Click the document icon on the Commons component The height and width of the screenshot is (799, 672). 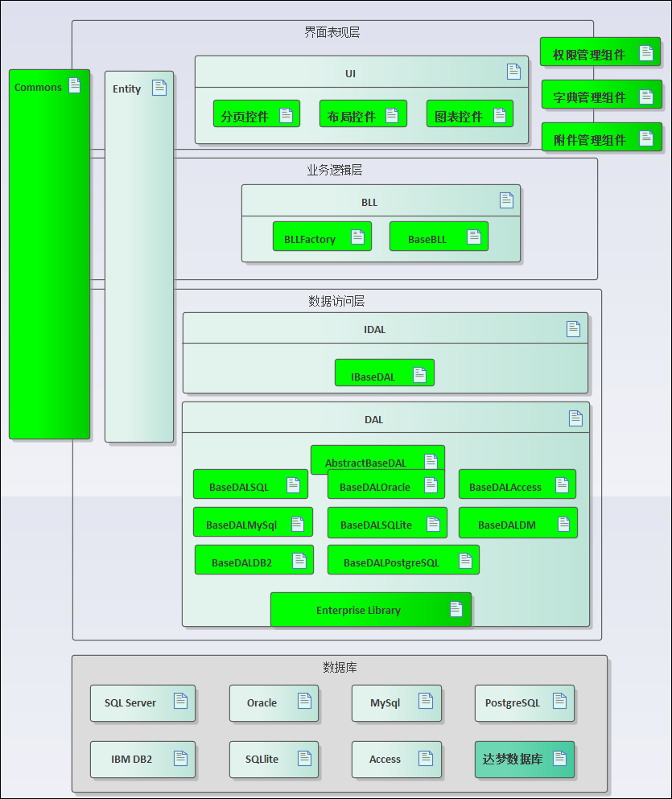(x=75, y=85)
